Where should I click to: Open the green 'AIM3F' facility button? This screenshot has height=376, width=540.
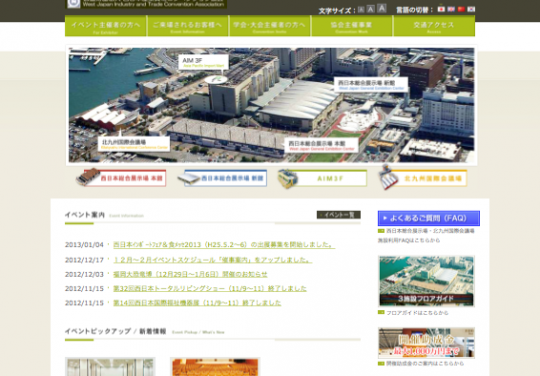pos(330,178)
